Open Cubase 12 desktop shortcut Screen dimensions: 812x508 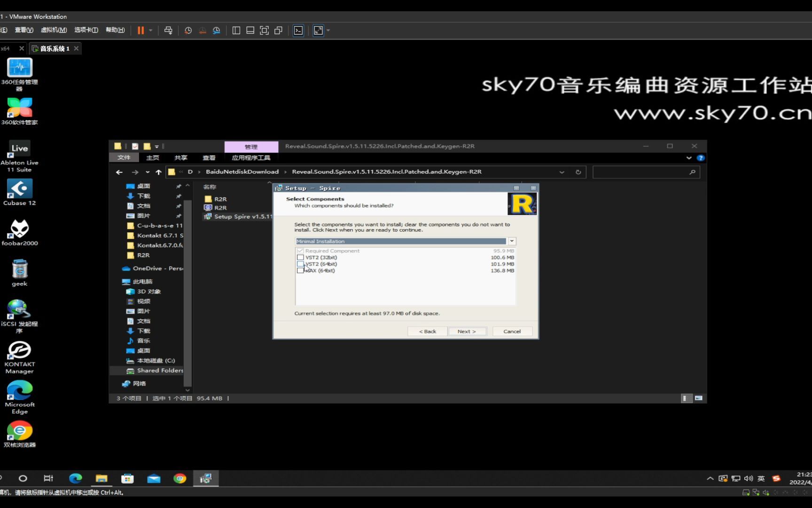pos(19,192)
